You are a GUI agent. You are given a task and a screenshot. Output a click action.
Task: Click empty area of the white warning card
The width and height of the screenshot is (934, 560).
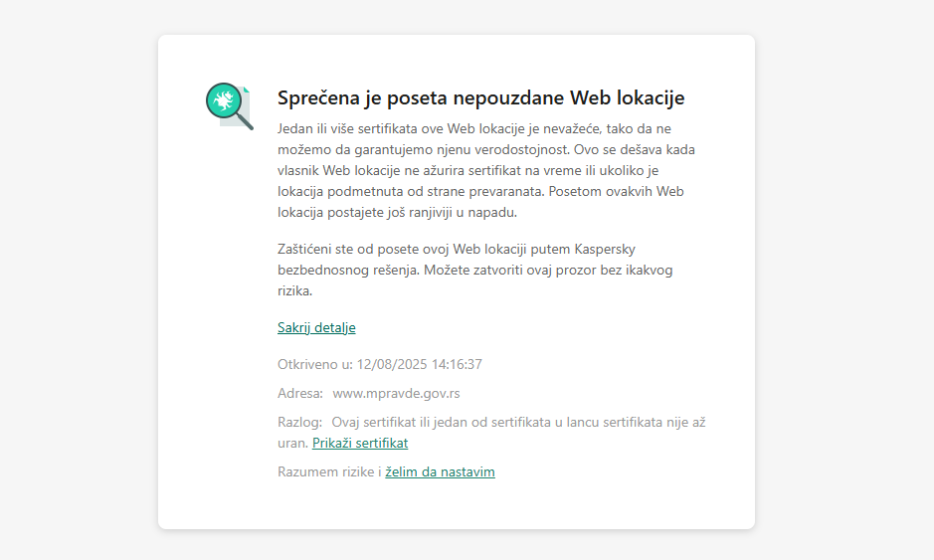[x=617, y=497]
